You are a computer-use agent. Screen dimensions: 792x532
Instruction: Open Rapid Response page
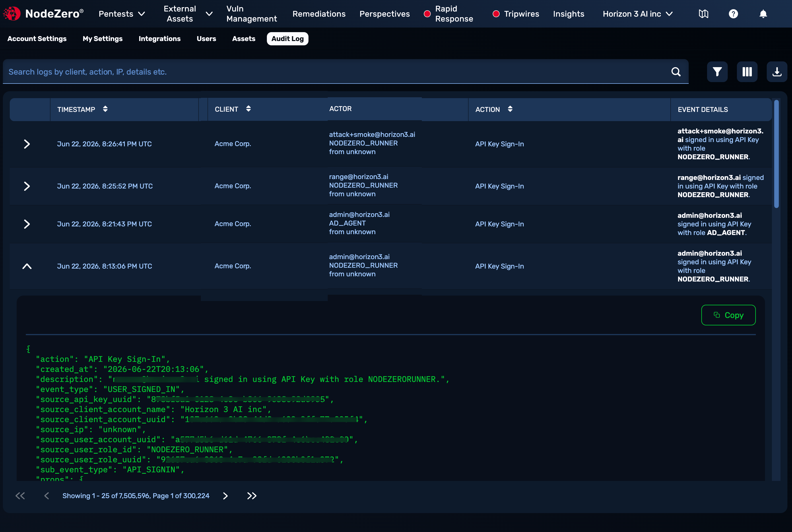pyautogui.click(x=454, y=14)
